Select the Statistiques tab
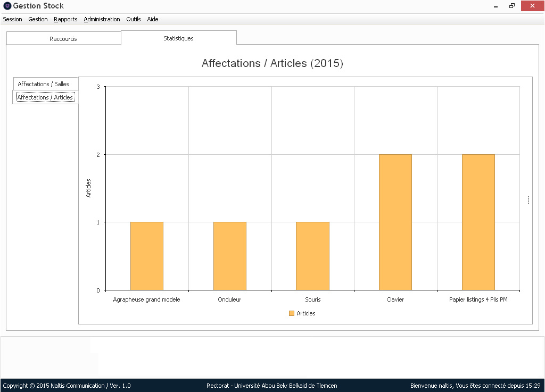This screenshot has height=392, width=545. click(178, 38)
